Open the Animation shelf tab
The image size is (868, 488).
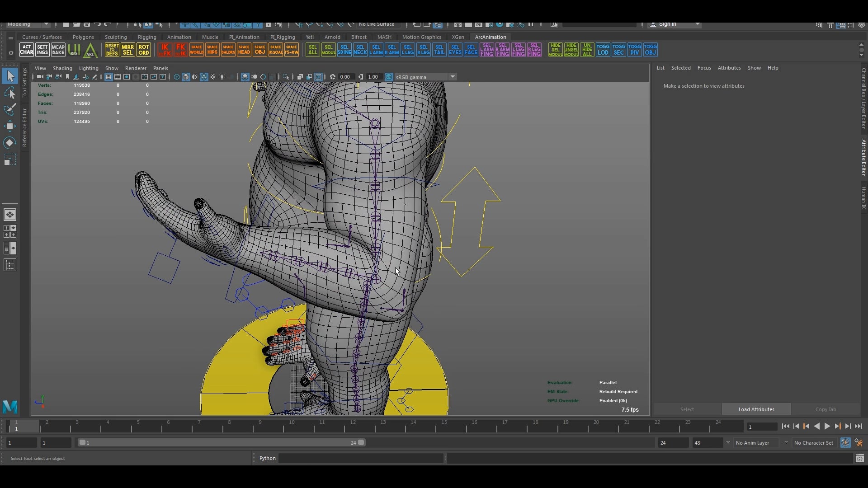(x=179, y=37)
